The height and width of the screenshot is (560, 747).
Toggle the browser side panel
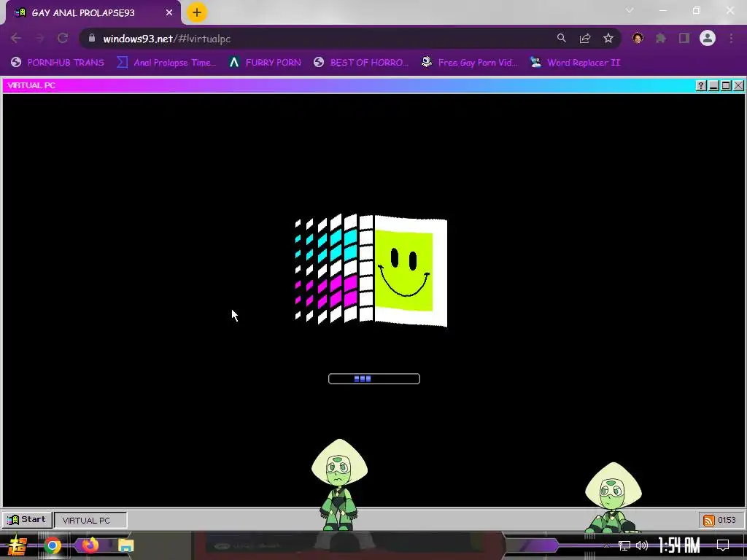[x=684, y=39]
